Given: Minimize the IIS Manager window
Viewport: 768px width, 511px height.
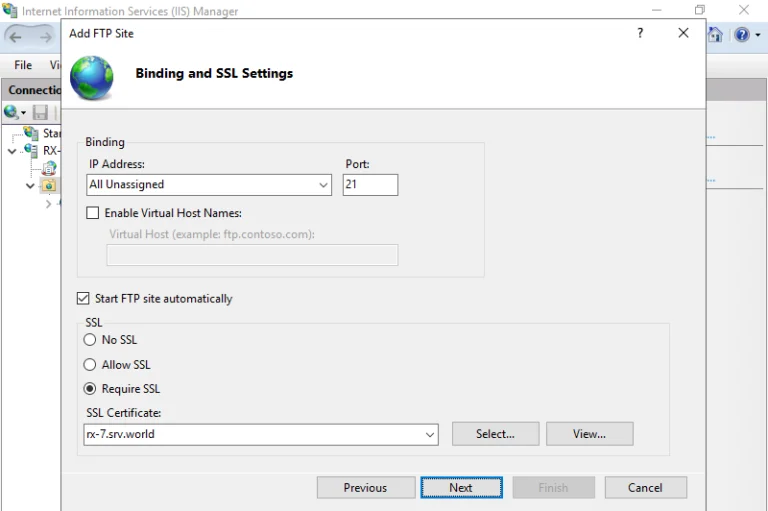Looking at the screenshot, I should [x=657, y=10].
